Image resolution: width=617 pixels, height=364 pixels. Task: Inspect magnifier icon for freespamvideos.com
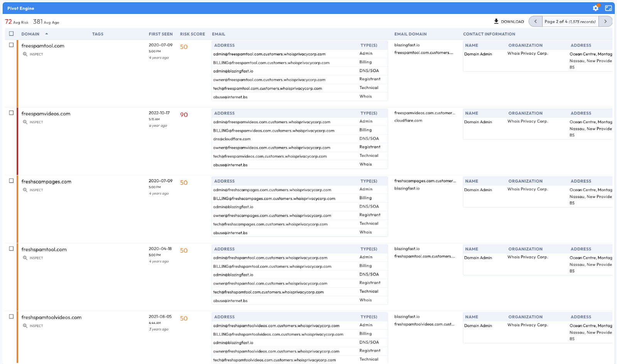click(25, 122)
